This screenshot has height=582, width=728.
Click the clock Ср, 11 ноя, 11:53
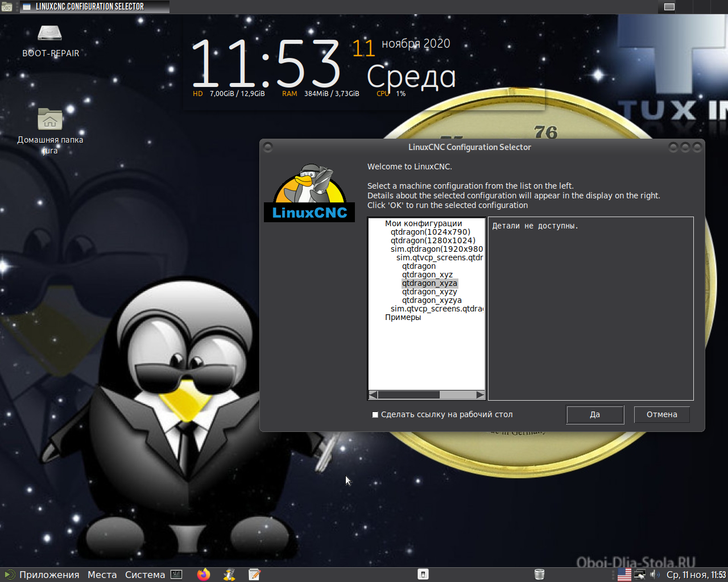696,575
